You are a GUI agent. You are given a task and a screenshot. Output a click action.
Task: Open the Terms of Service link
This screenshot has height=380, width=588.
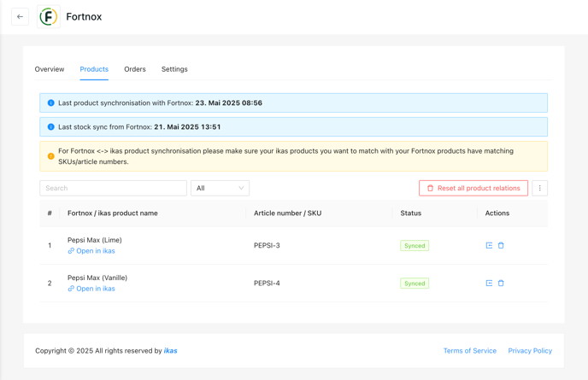(x=469, y=351)
